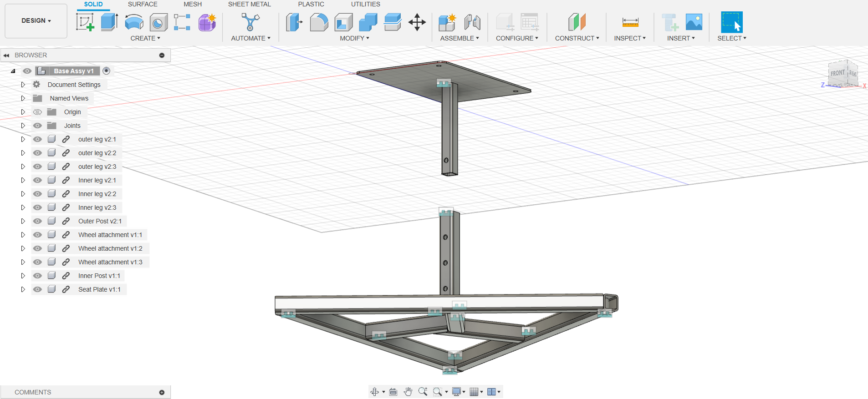Select the Create Form tool
868x399 pixels.
(207, 22)
